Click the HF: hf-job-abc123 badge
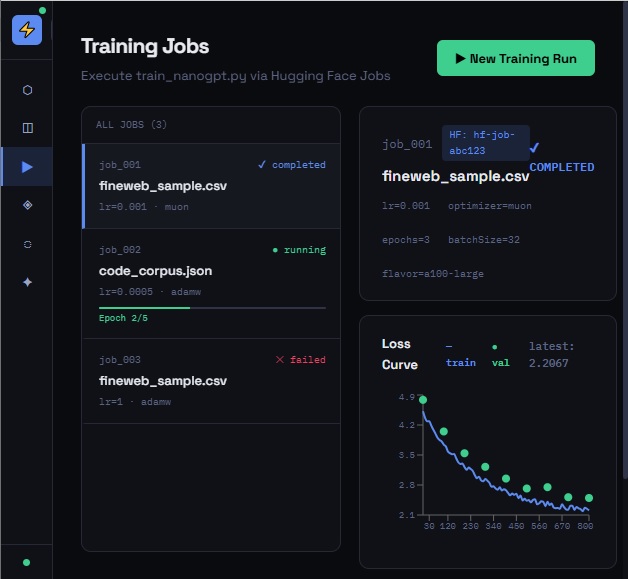Viewport: 628px width, 579px height. click(483, 143)
